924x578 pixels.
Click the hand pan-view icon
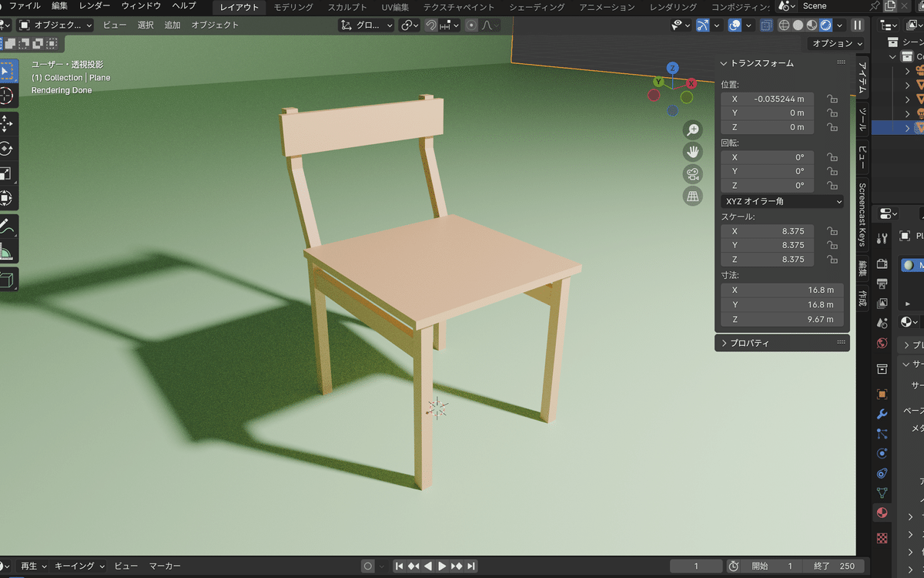[693, 152]
